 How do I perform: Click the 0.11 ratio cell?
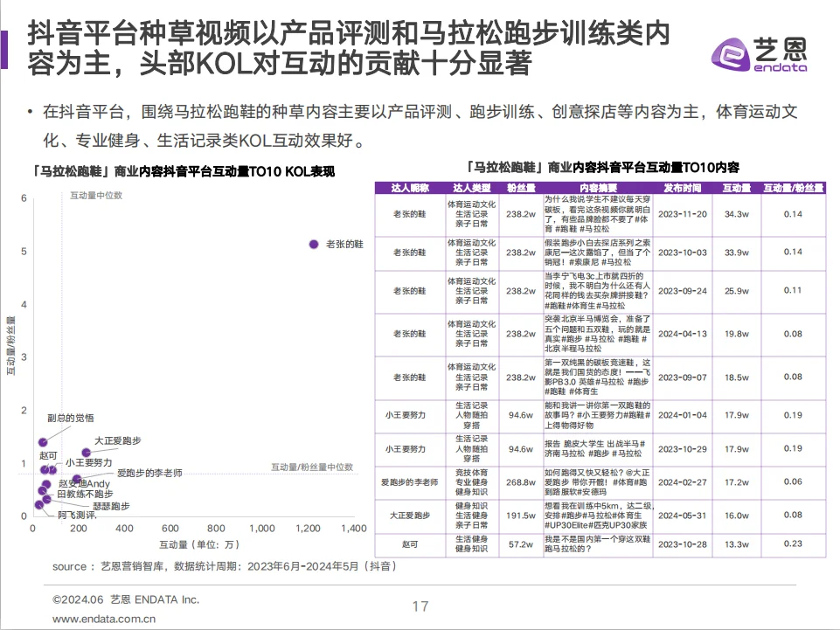pyautogui.click(x=793, y=290)
